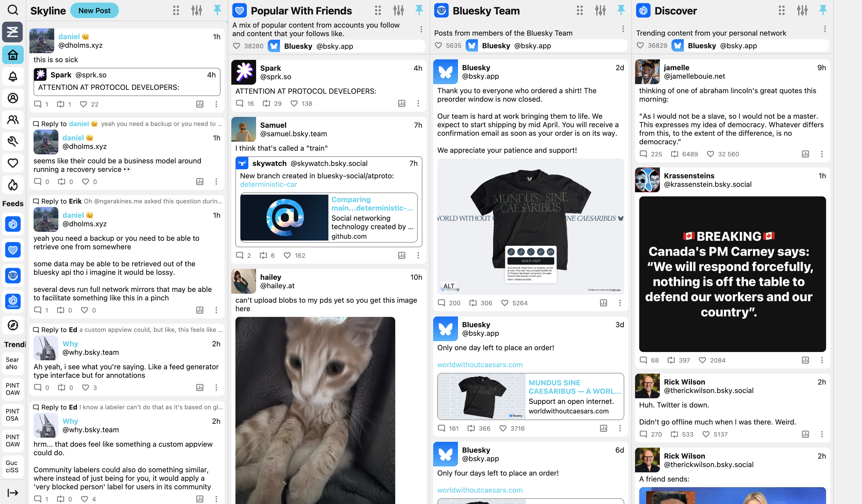
Task: Like the Discover feed (36829)
Action: 640,45
